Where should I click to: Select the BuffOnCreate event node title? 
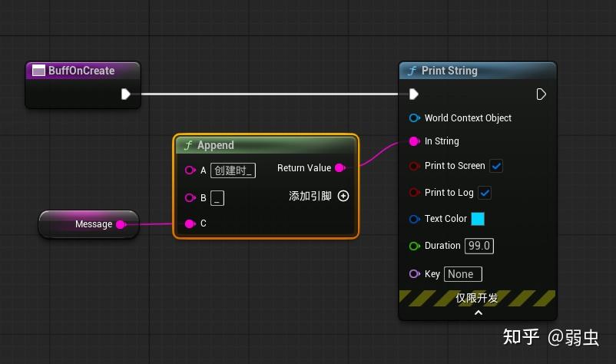point(81,71)
